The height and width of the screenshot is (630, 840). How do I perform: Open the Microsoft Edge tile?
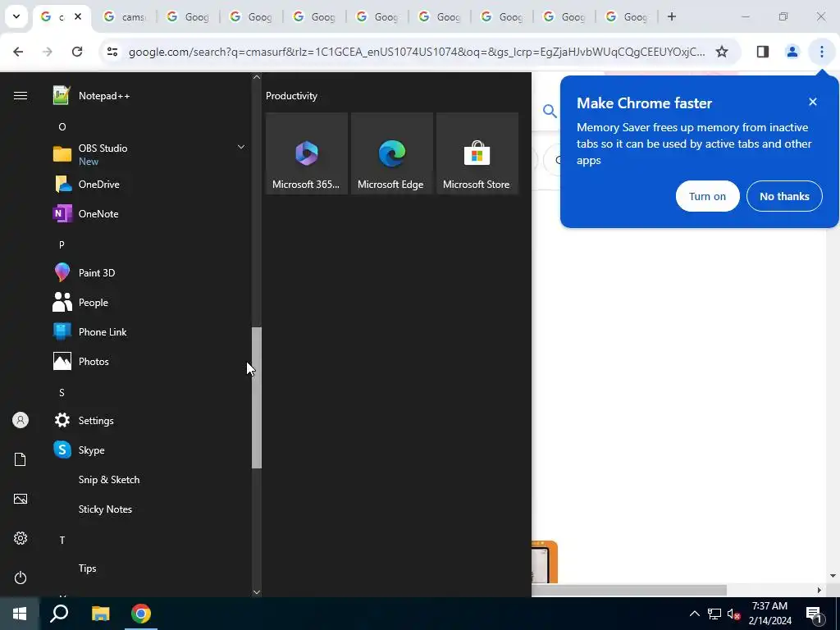click(x=391, y=153)
